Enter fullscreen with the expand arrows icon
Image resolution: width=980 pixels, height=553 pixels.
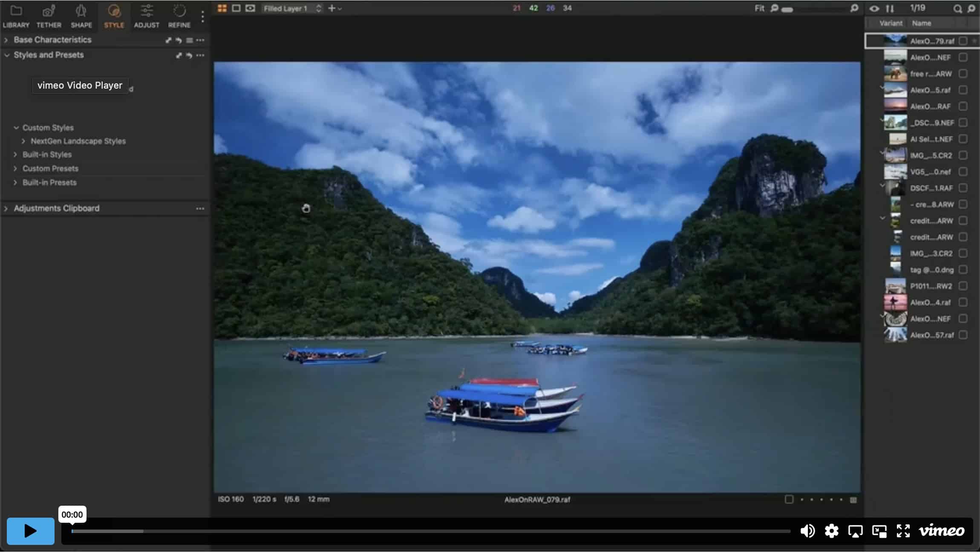[903, 531]
